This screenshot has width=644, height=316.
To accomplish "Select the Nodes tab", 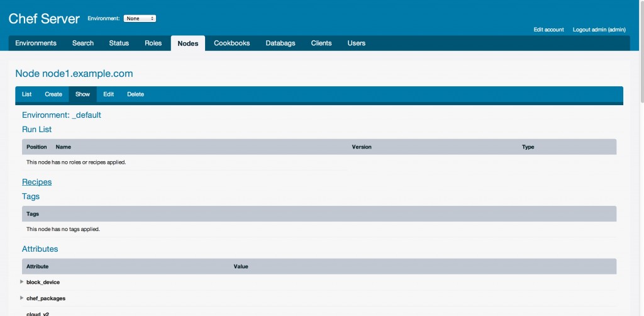I will pyautogui.click(x=187, y=43).
